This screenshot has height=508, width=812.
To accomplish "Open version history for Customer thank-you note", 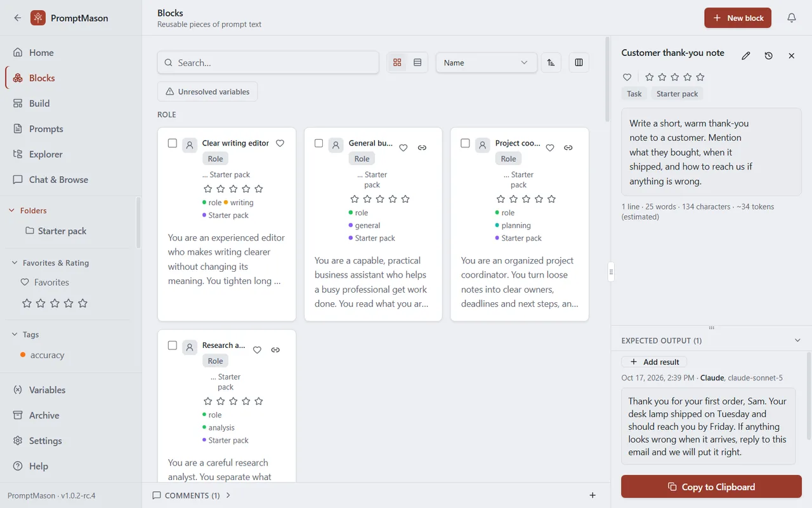I will click(x=769, y=56).
